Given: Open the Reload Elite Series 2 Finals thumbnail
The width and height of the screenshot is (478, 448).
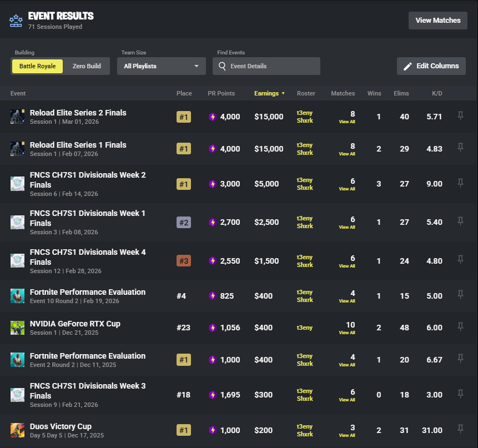Looking at the screenshot, I should pyautogui.click(x=17, y=117).
